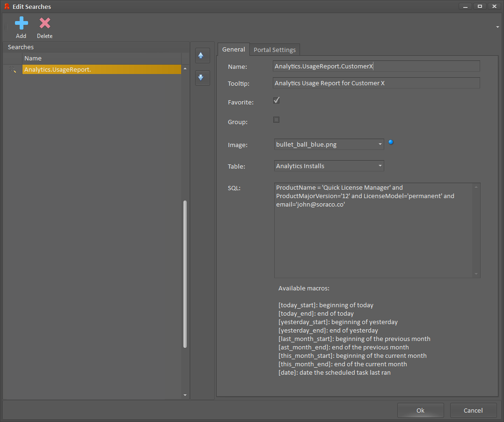Image resolution: width=504 pixels, height=422 pixels.
Task: Click the Delete search red X icon
Action: tap(44, 23)
